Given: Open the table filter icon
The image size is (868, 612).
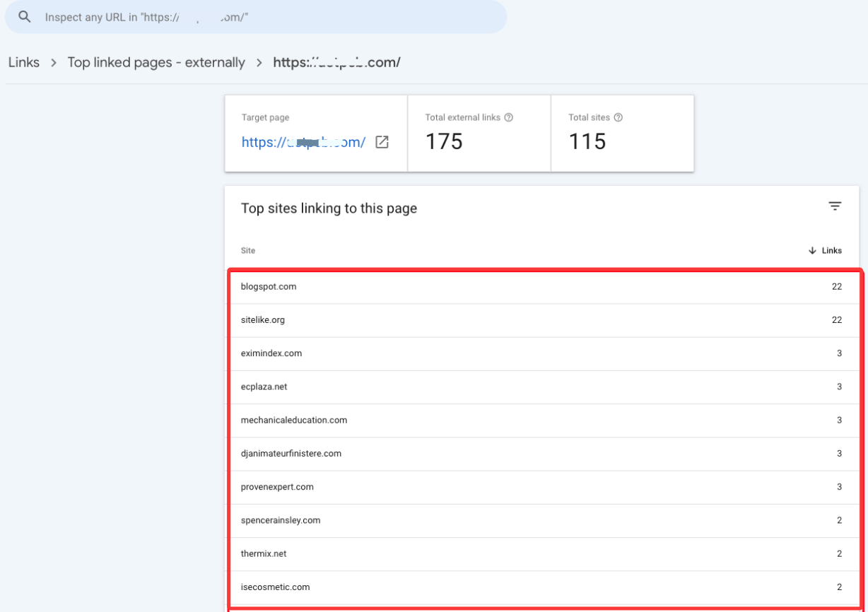Looking at the screenshot, I should pyautogui.click(x=835, y=206).
